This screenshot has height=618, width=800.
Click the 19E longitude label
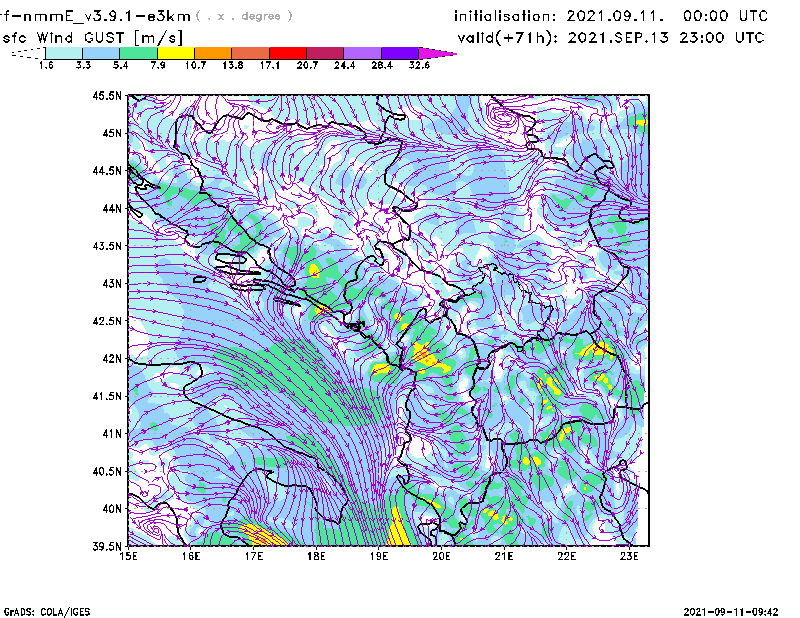[x=379, y=556]
